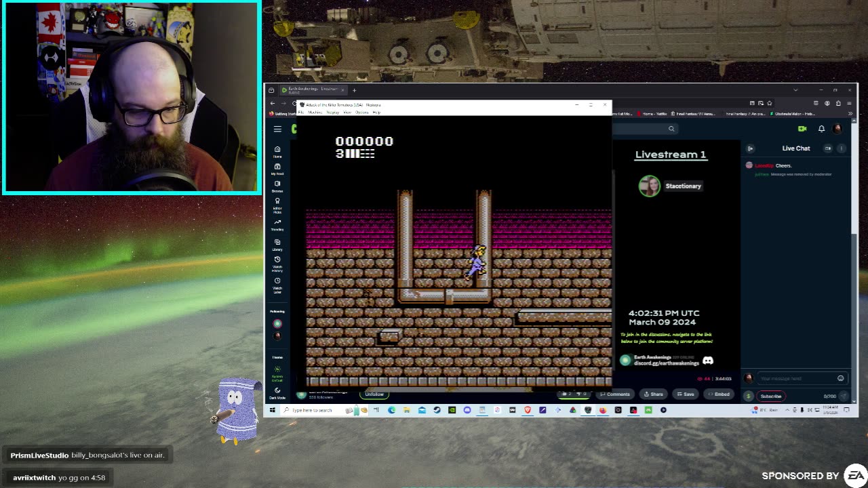The height and width of the screenshot is (488, 868).
Task: Click the Subscribe button under chat
Action: click(770, 396)
